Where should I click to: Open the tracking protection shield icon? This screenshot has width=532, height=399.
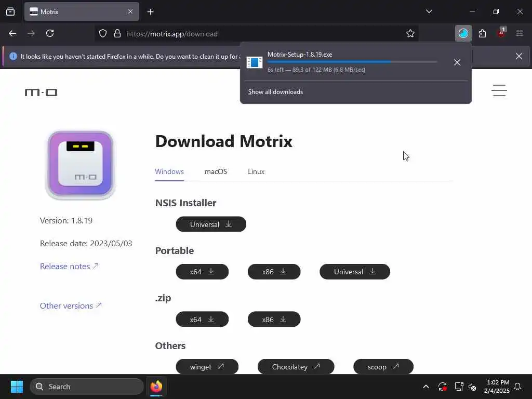click(103, 34)
